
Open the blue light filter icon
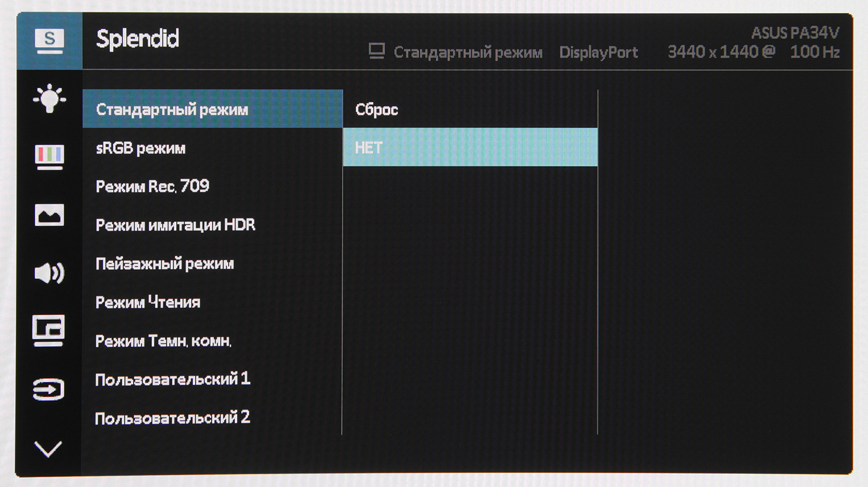coord(49,99)
